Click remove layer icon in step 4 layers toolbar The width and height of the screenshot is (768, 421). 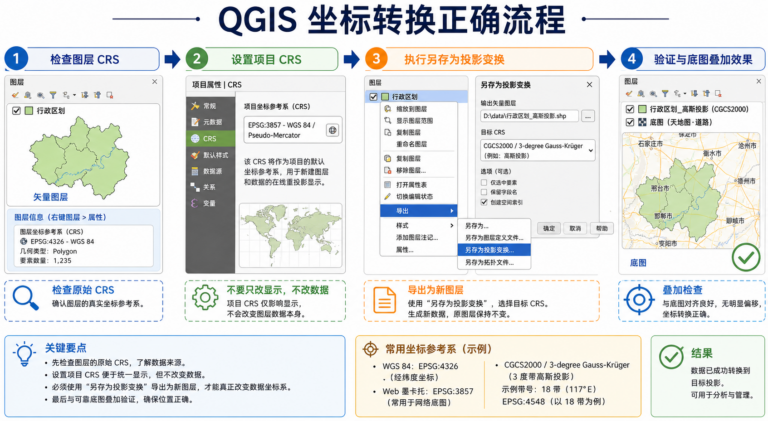[718, 94]
